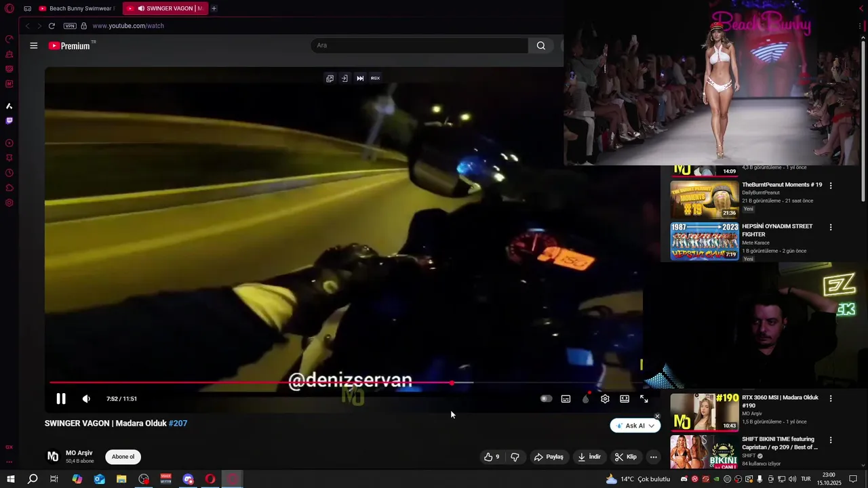Click the RGX button above the player

375,78
